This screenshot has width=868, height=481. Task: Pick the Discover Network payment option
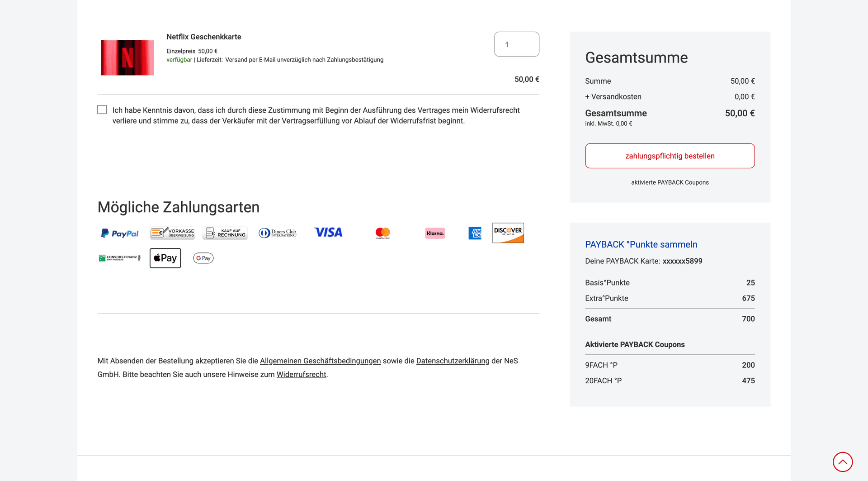[508, 233]
